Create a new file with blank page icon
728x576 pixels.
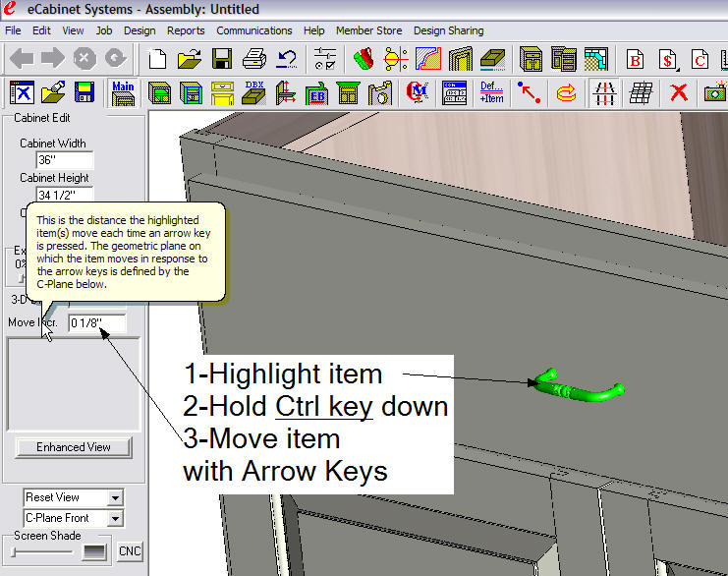(x=157, y=59)
